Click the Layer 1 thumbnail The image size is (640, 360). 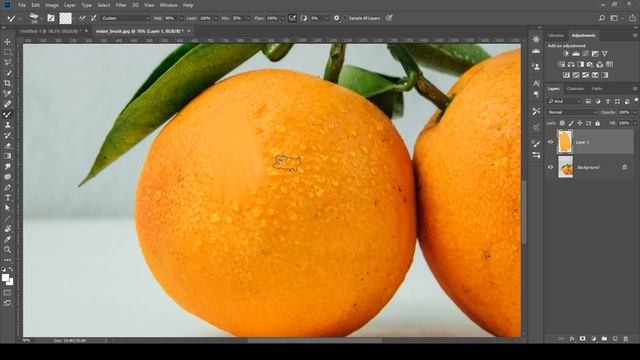(x=565, y=142)
